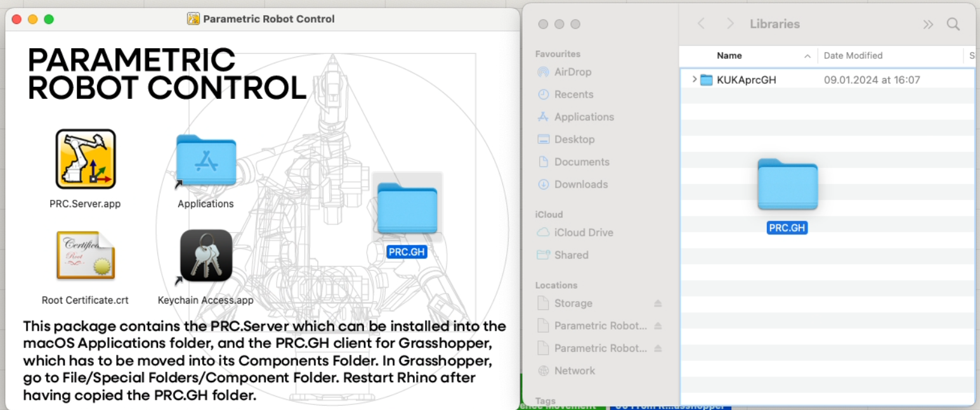
Task: Click the Finder forward navigation arrow
Action: pyautogui.click(x=730, y=24)
